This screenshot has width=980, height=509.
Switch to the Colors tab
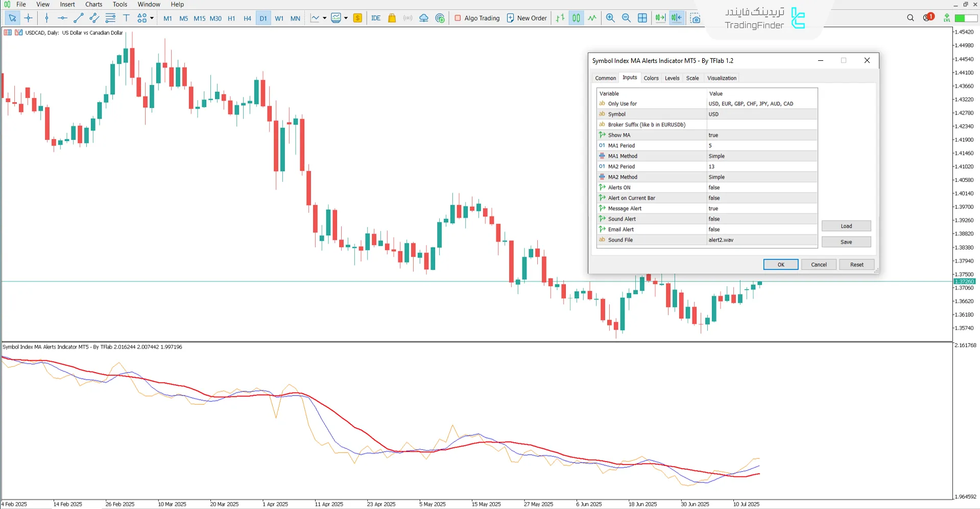pos(651,78)
